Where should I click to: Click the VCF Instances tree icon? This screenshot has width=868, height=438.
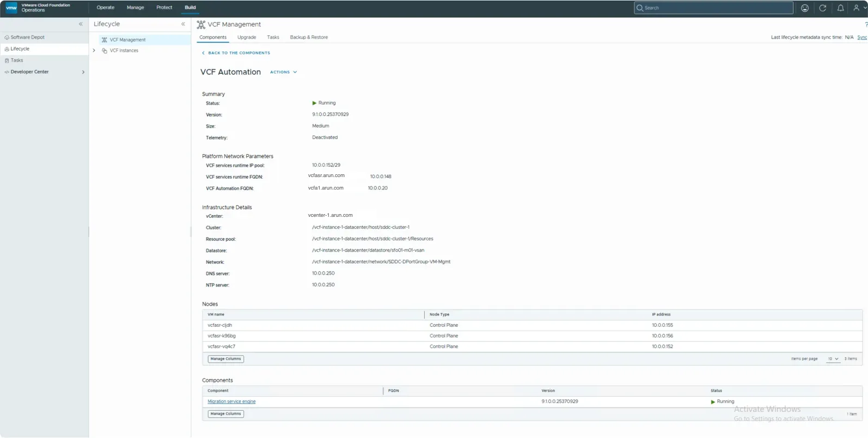pos(105,51)
